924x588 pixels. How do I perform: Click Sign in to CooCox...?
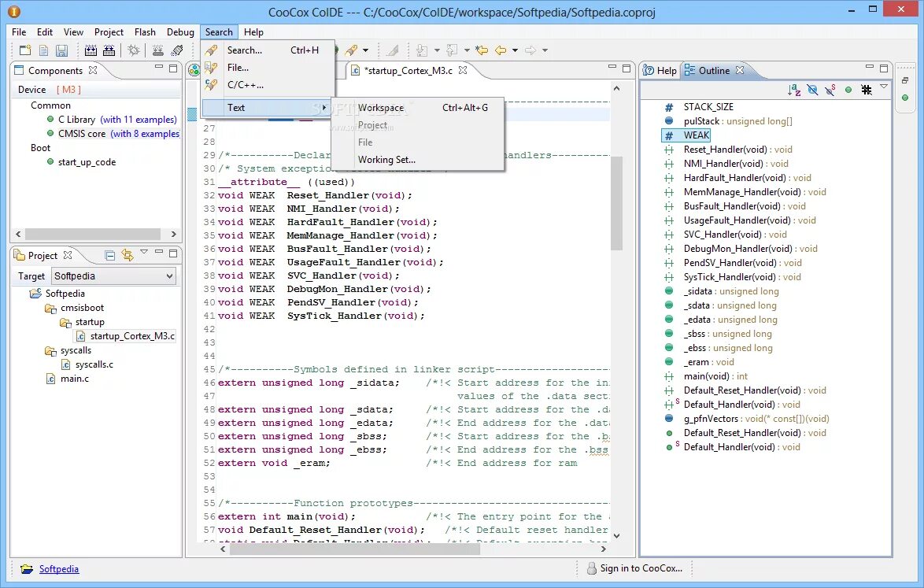[641, 568]
